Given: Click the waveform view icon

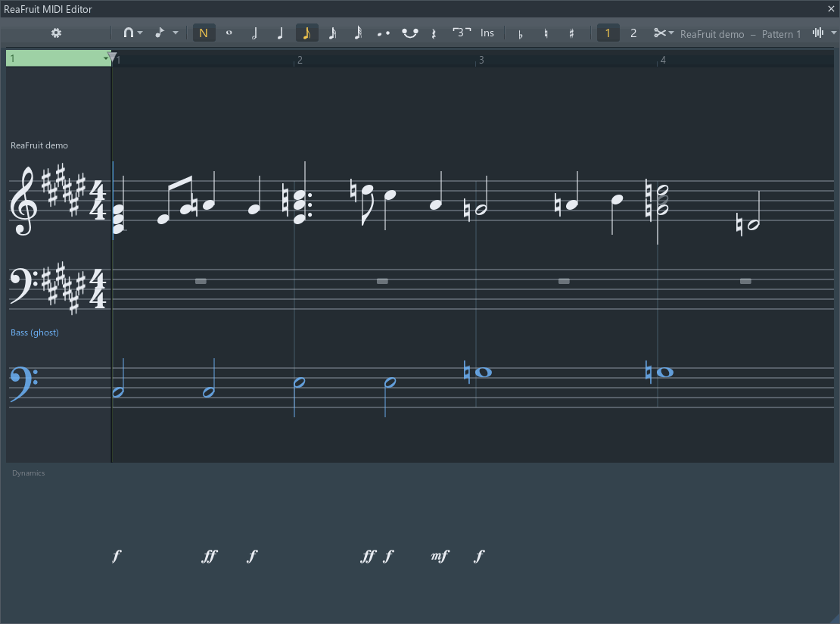Looking at the screenshot, I should pyautogui.click(x=818, y=33).
